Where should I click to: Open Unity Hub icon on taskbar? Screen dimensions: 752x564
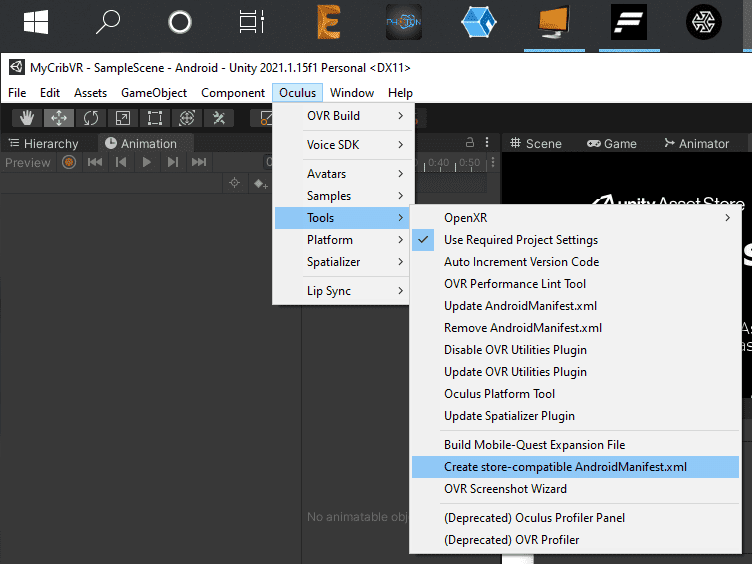coord(704,22)
